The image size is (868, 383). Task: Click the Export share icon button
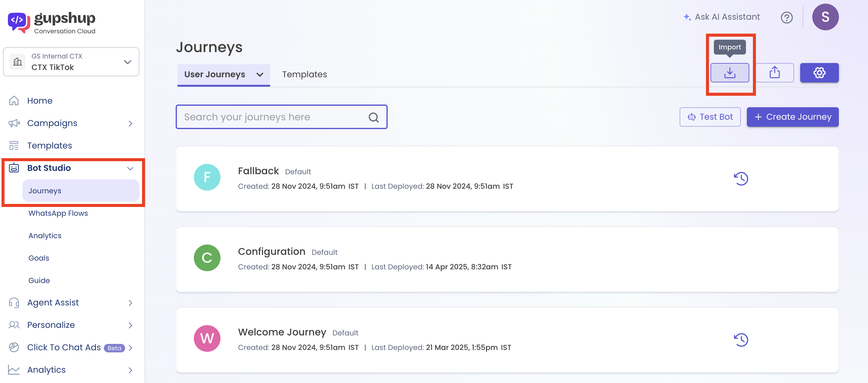pyautogui.click(x=774, y=72)
